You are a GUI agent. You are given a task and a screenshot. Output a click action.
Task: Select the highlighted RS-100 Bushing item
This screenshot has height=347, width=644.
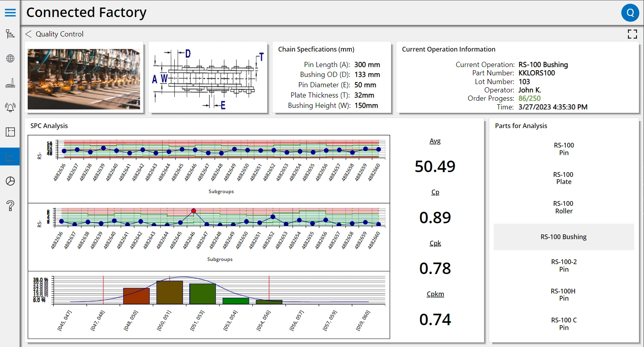coord(564,237)
